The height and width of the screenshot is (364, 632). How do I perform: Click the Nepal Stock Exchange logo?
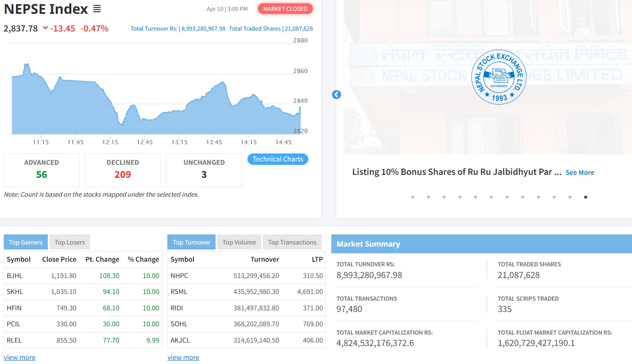tap(499, 77)
